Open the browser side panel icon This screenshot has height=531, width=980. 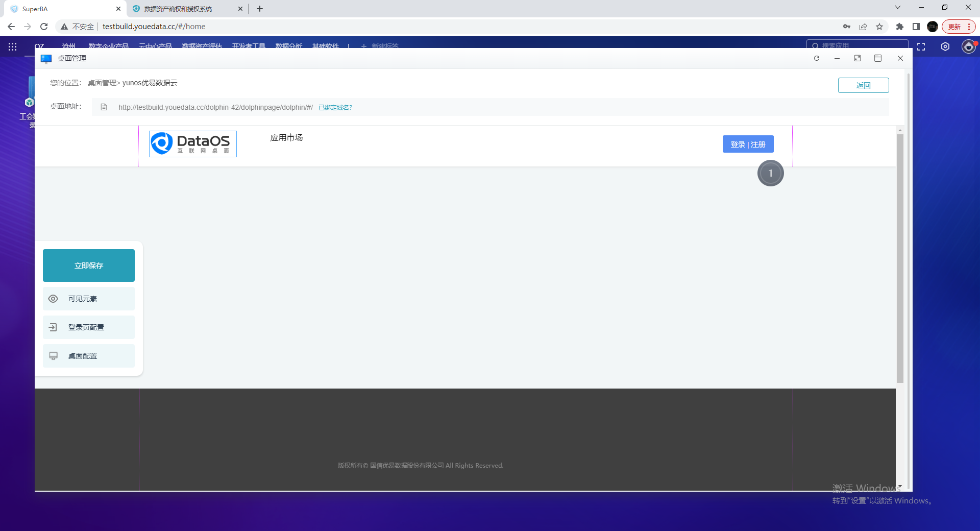pos(916,27)
